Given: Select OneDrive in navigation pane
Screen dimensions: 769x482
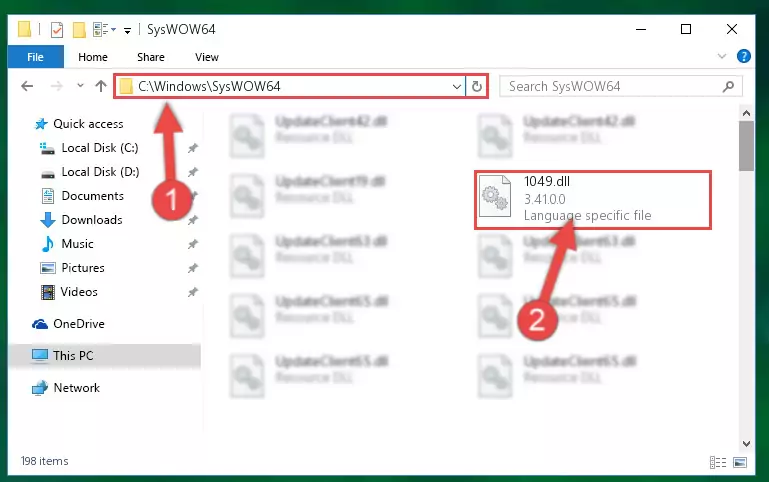Looking at the screenshot, I should (x=78, y=324).
